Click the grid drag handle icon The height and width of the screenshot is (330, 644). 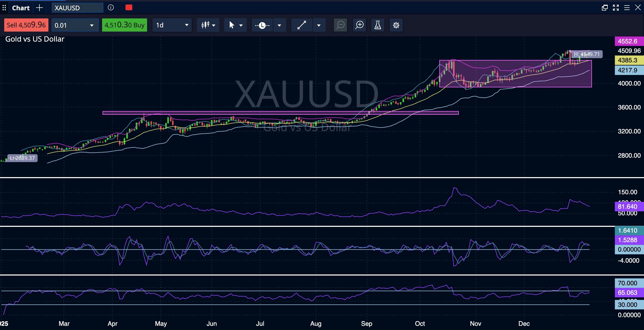point(4,8)
